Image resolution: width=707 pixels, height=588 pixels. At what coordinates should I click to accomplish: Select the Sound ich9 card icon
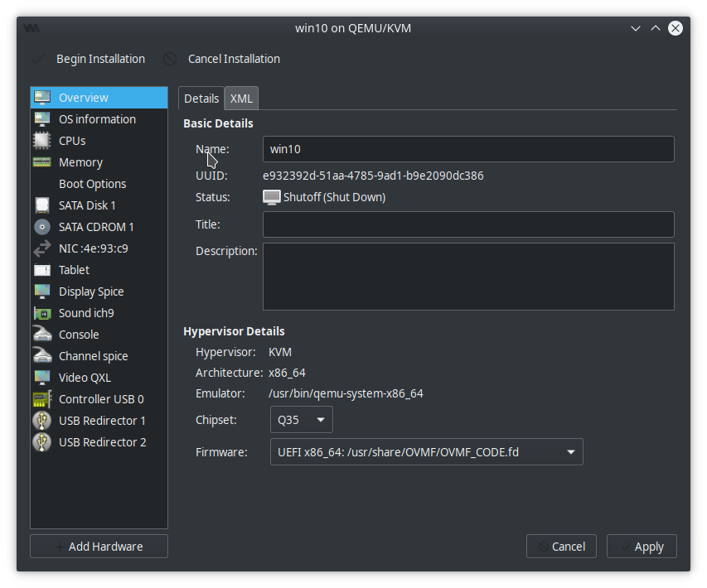point(42,313)
